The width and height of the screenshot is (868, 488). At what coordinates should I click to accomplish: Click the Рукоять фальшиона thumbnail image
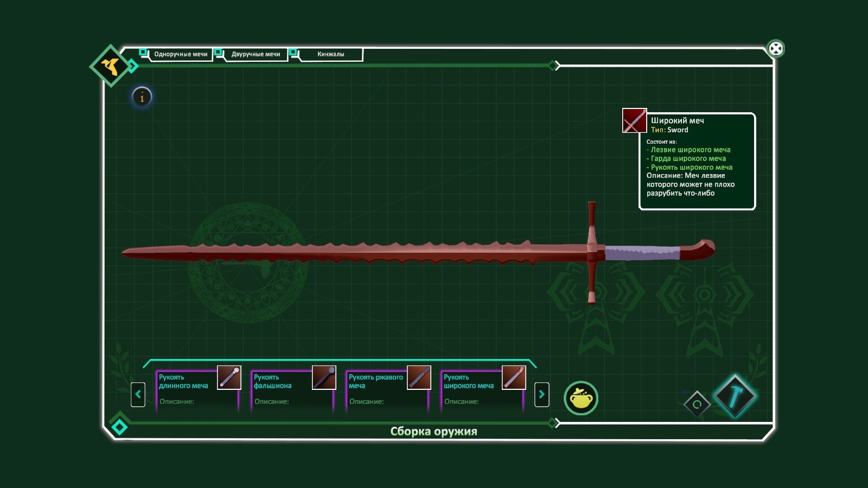click(324, 377)
